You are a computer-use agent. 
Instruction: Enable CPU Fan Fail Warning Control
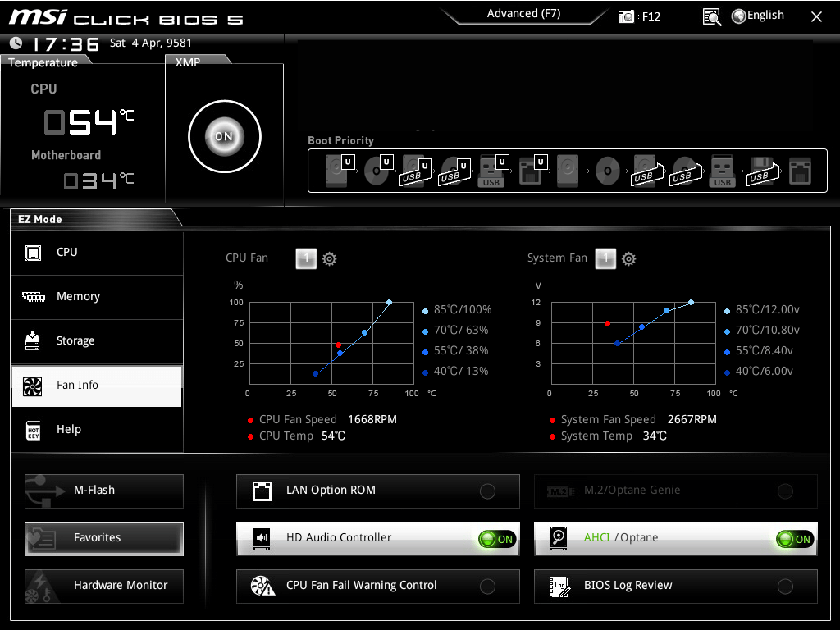click(x=487, y=587)
